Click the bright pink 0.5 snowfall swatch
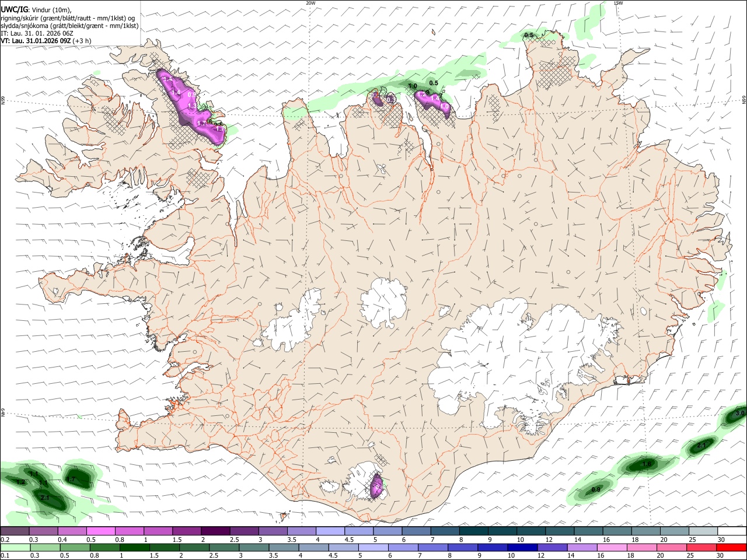 click(x=100, y=531)
